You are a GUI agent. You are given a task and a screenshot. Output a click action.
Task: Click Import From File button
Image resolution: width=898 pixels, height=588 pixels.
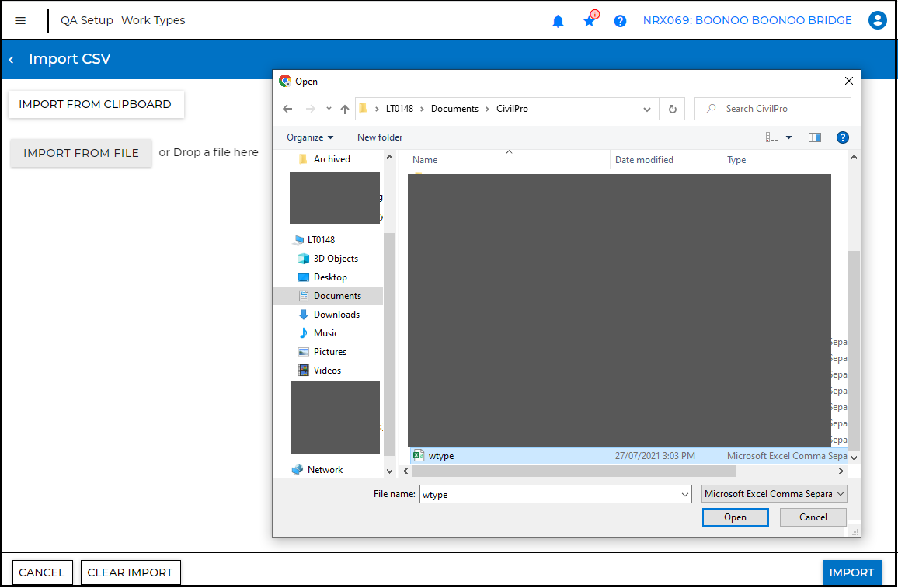(x=82, y=153)
